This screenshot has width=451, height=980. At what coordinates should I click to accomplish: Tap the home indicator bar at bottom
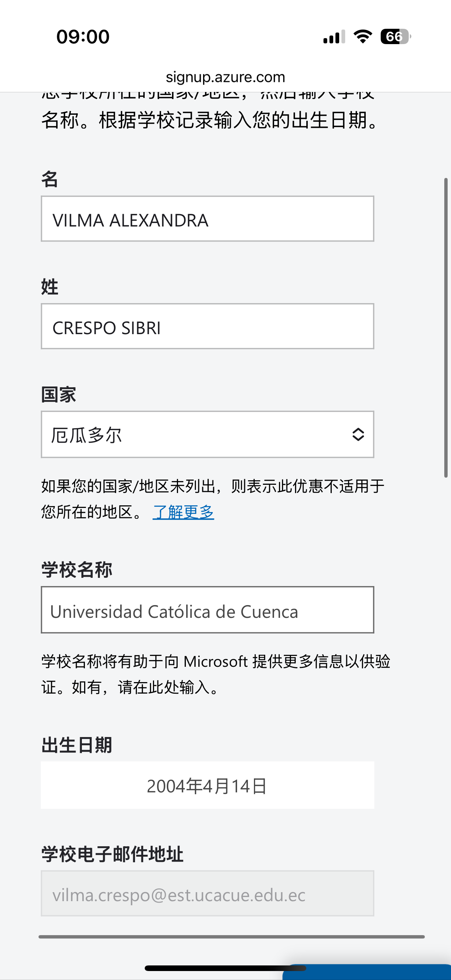click(x=225, y=968)
